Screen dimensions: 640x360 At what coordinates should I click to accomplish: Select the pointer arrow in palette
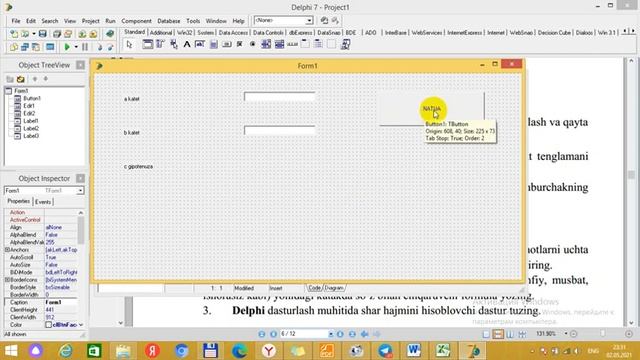pyautogui.click(x=129, y=44)
